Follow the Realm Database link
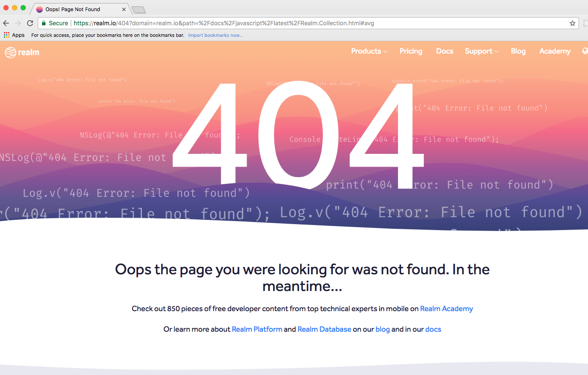588x375 pixels. [324, 329]
